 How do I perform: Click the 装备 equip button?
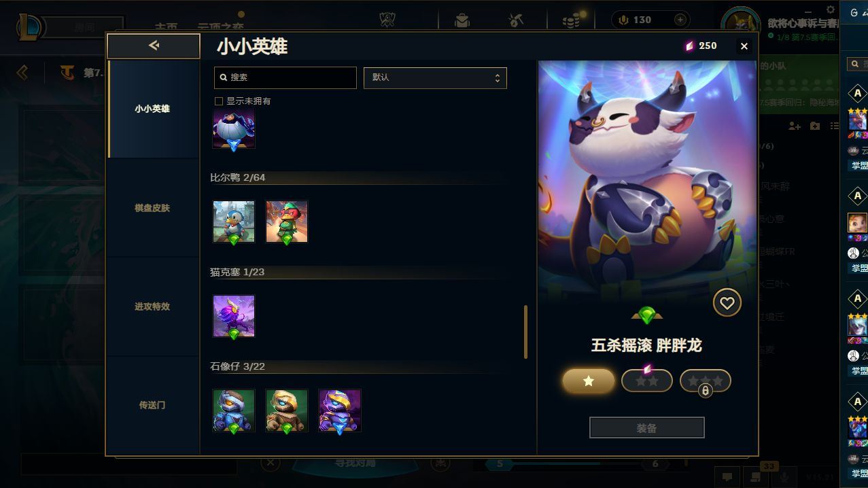(x=646, y=428)
